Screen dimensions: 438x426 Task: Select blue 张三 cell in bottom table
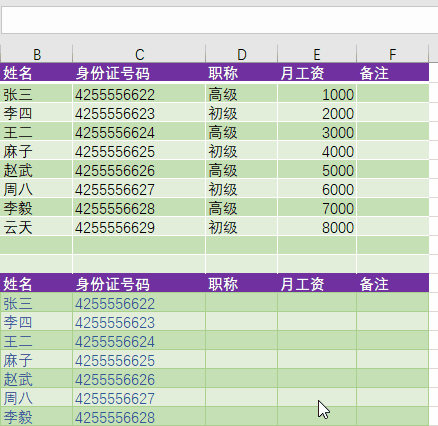point(36,302)
